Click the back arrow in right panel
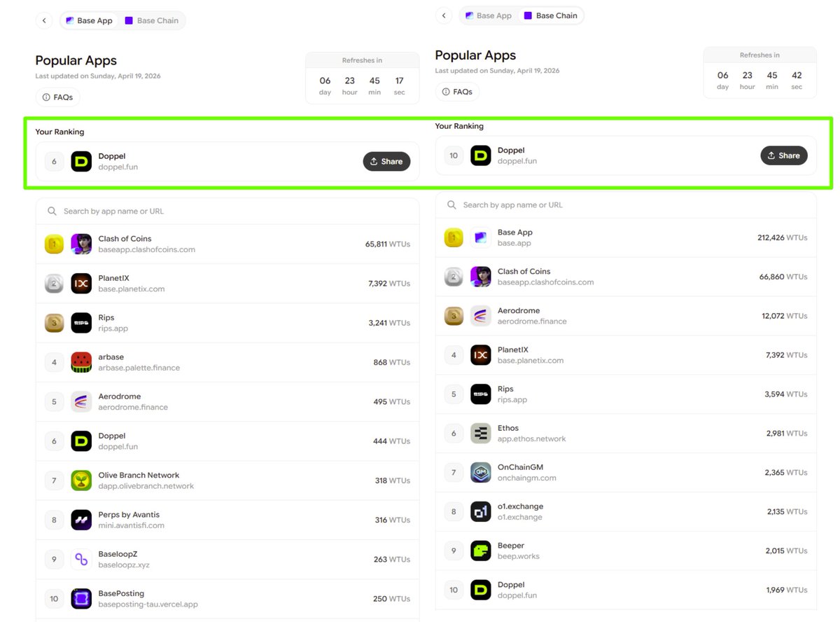This screenshot has height=622, width=840. (443, 15)
